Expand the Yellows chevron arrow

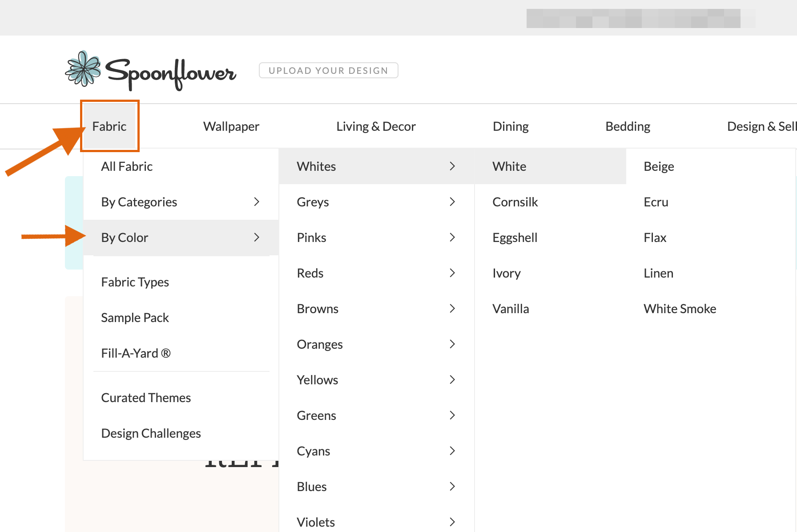[452, 380]
